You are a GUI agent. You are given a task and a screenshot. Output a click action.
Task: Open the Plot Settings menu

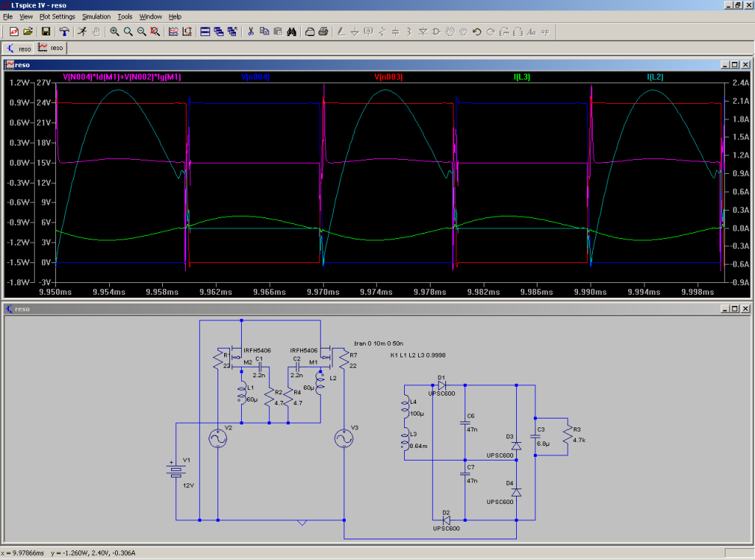pos(57,16)
